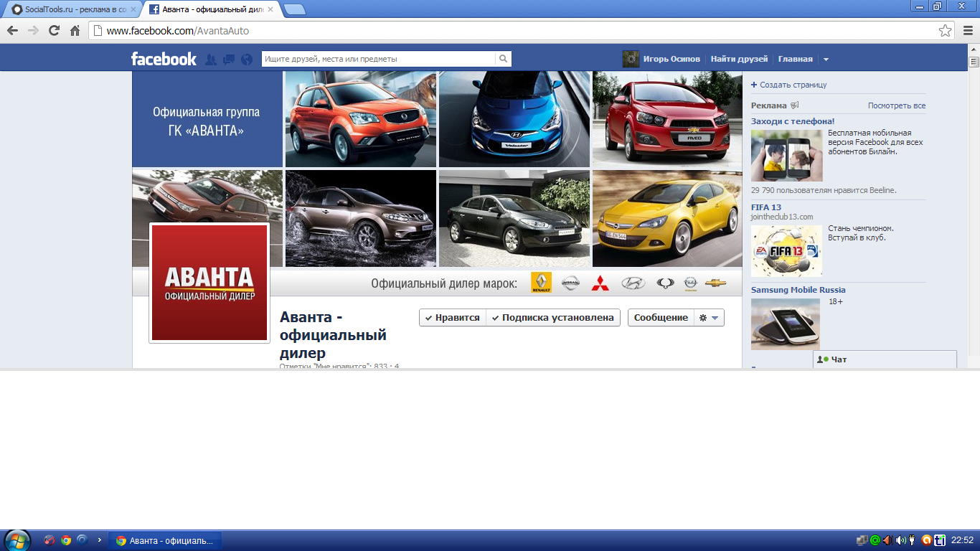
Task: Reload the page
Action: [54, 31]
